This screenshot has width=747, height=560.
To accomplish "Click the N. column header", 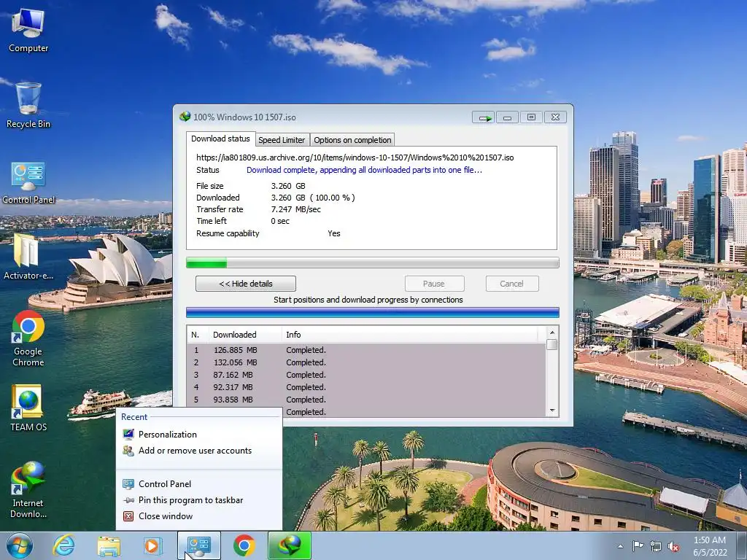I will point(198,335).
